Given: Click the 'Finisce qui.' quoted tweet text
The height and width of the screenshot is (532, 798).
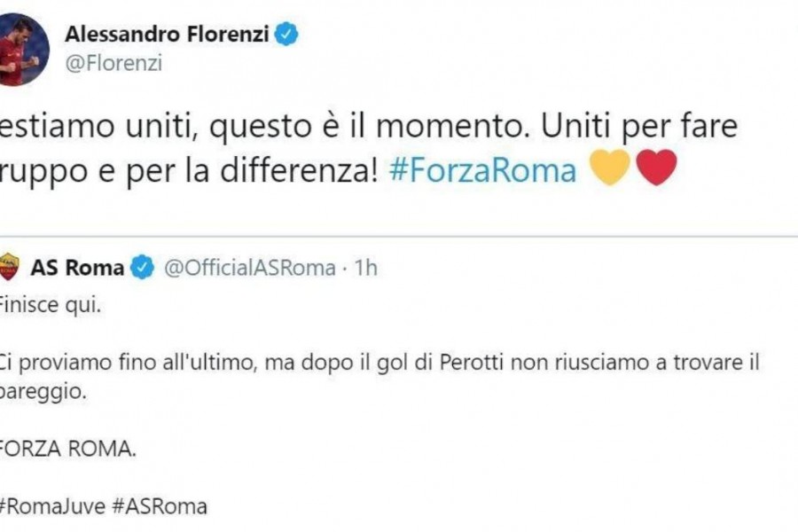Looking at the screenshot, I should tap(51, 305).
